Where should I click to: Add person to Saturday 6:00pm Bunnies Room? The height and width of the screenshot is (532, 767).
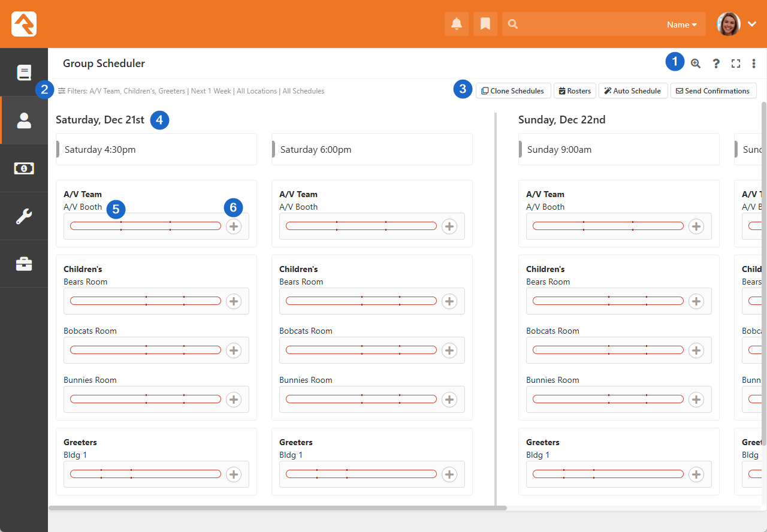(x=449, y=399)
